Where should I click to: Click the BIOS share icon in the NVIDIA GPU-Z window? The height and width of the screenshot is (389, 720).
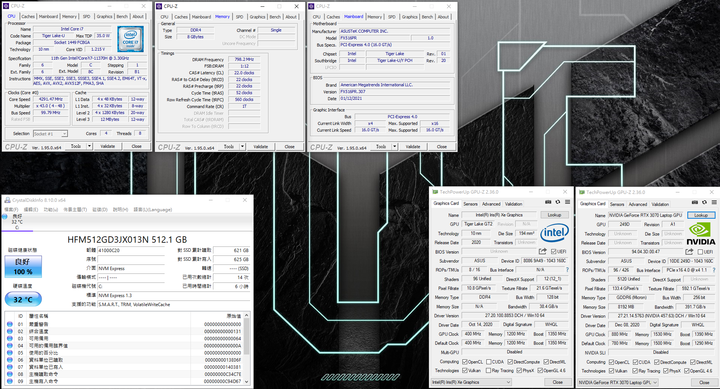689,252
